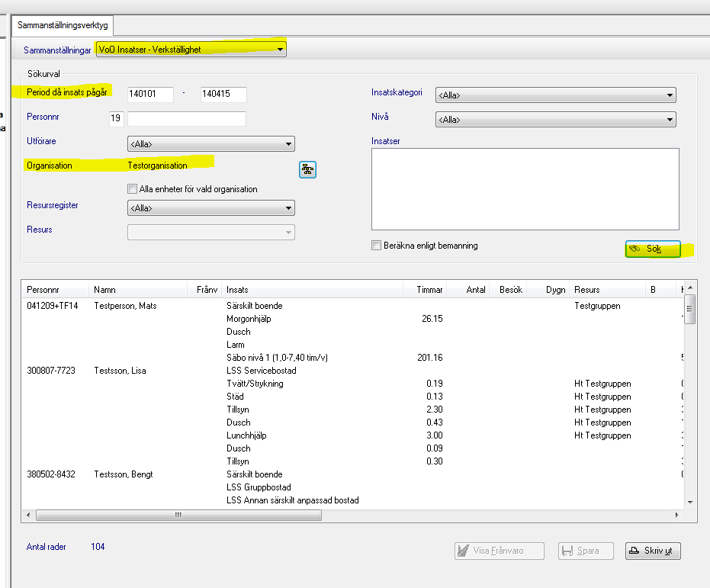
Task: Open the disabled Resurs dropdown
Action: [211, 232]
